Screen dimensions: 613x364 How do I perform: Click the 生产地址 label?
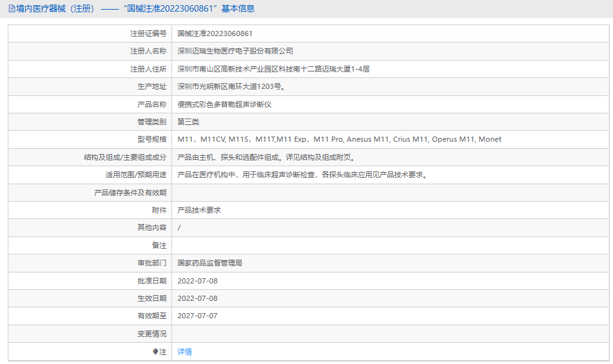coord(151,87)
